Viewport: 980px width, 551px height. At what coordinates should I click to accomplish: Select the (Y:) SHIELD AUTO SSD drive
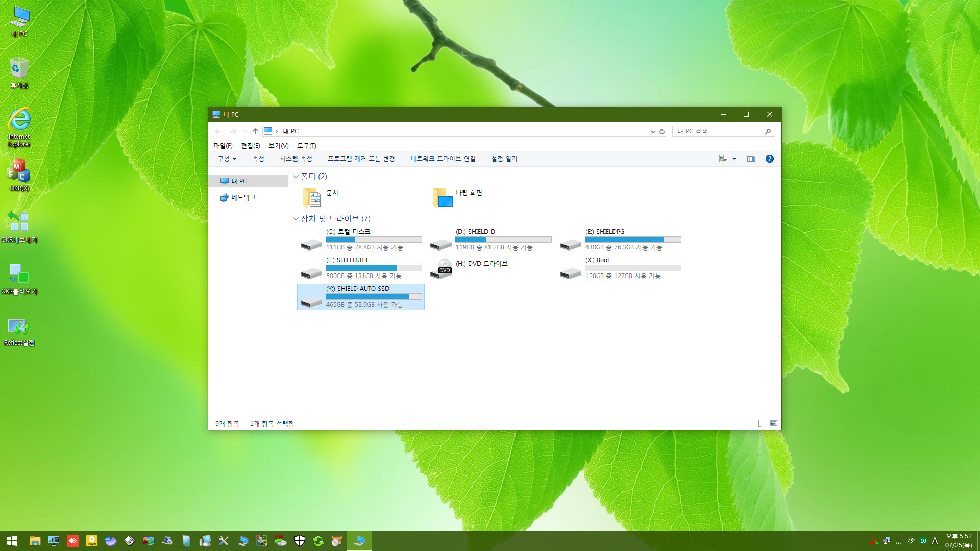[x=361, y=297]
